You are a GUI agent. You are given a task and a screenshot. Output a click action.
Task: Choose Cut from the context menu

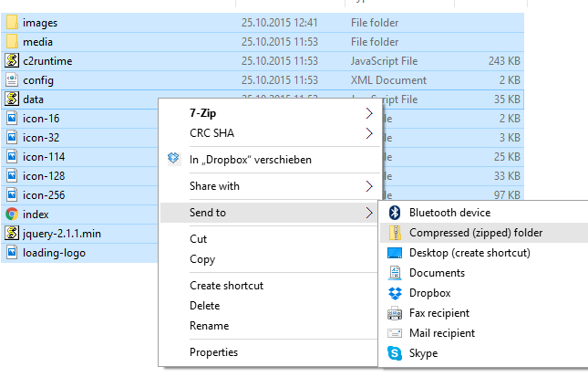pos(198,239)
